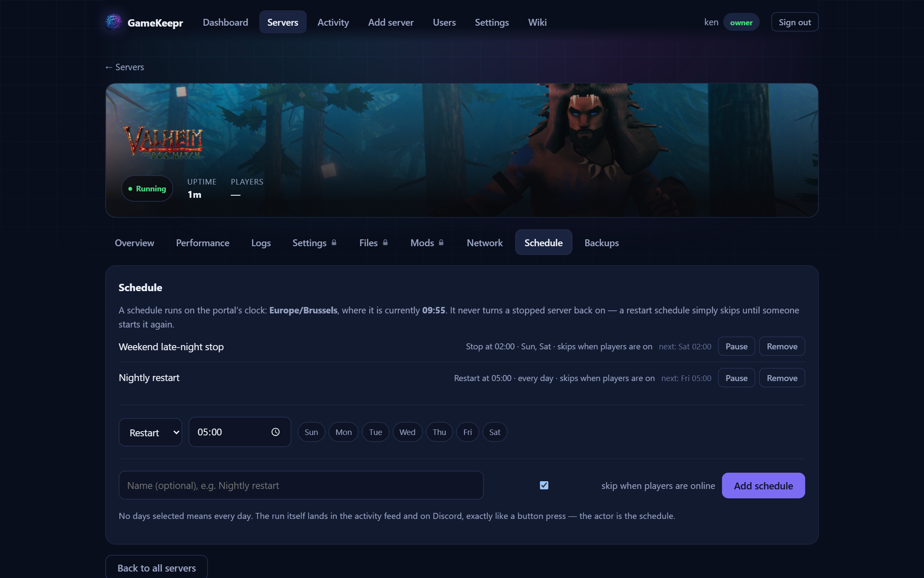The width and height of the screenshot is (924, 578).
Task: Open the Wiki nav item
Action: coord(537,22)
